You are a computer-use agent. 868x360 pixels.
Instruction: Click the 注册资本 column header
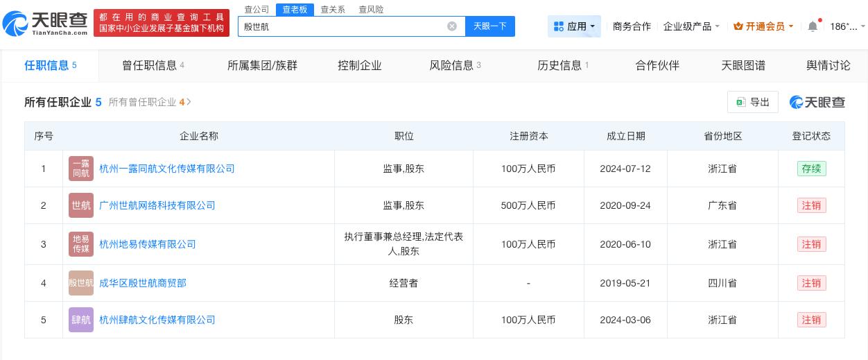click(528, 136)
